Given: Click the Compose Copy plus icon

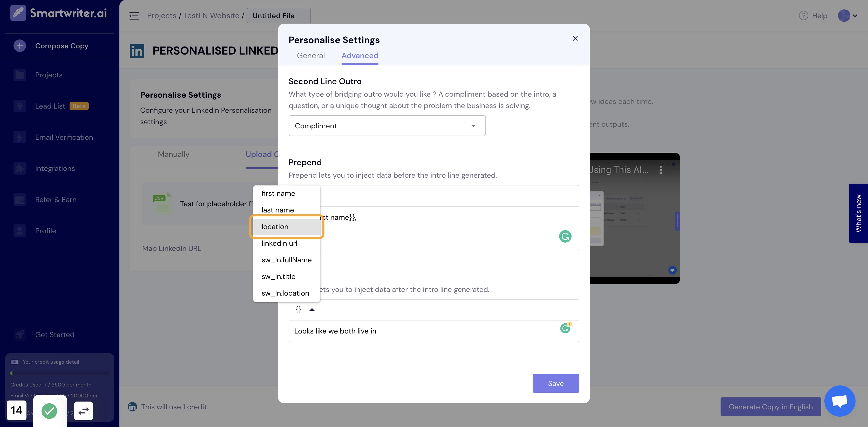Looking at the screenshot, I should click(x=19, y=45).
